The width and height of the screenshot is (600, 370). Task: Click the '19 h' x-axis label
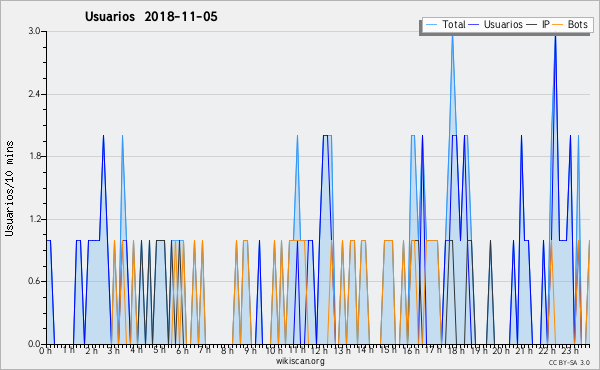click(479, 350)
